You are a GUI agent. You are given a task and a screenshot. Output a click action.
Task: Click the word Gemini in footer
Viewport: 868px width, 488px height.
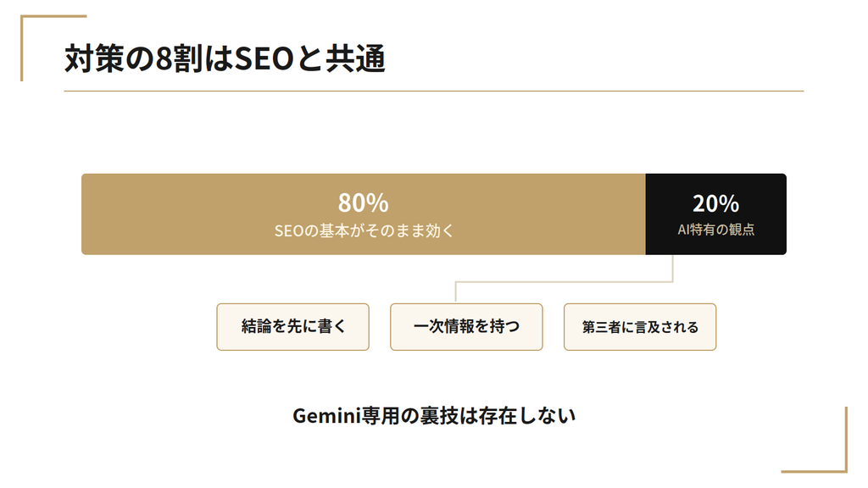coord(326,415)
